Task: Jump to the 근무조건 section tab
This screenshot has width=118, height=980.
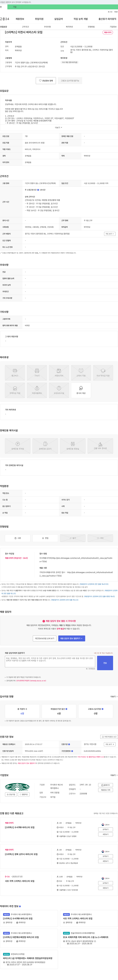Action: coord(25,27)
